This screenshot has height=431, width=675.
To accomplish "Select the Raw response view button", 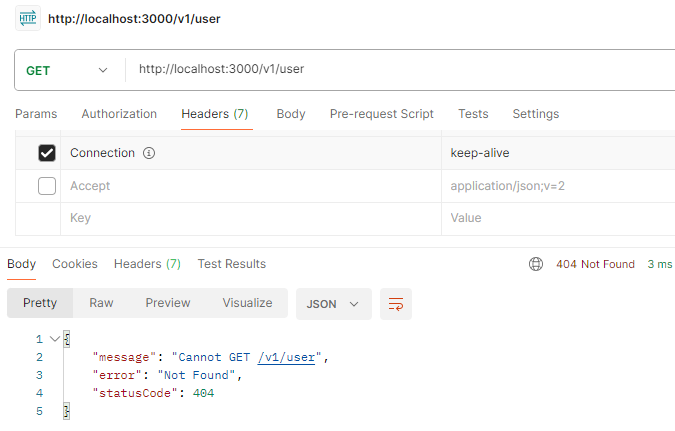I will point(101,303).
